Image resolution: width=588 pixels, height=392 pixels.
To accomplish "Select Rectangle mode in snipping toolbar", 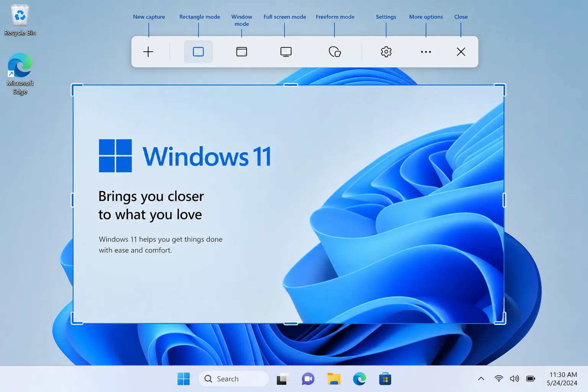I will (x=198, y=52).
